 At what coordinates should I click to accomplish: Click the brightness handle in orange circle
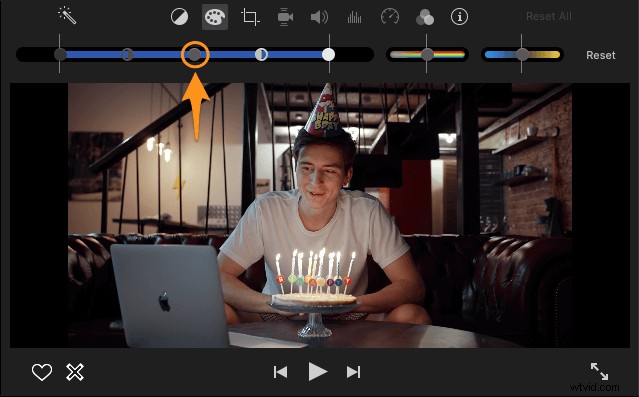tap(195, 54)
